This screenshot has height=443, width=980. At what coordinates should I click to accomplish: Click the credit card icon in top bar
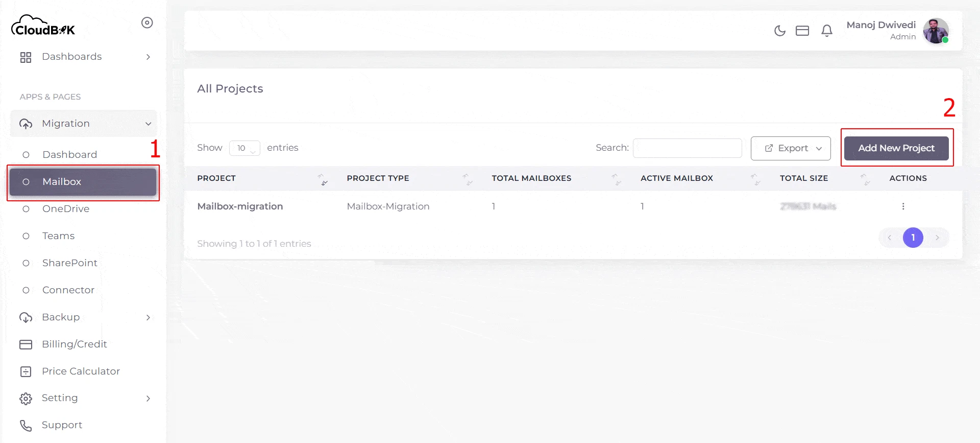pos(802,31)
